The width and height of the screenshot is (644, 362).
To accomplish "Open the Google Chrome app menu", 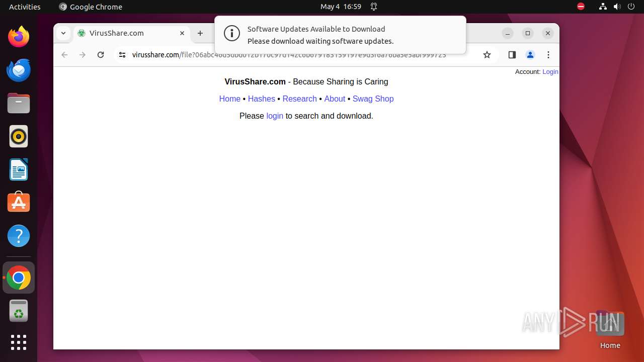I will coord(91,7).
